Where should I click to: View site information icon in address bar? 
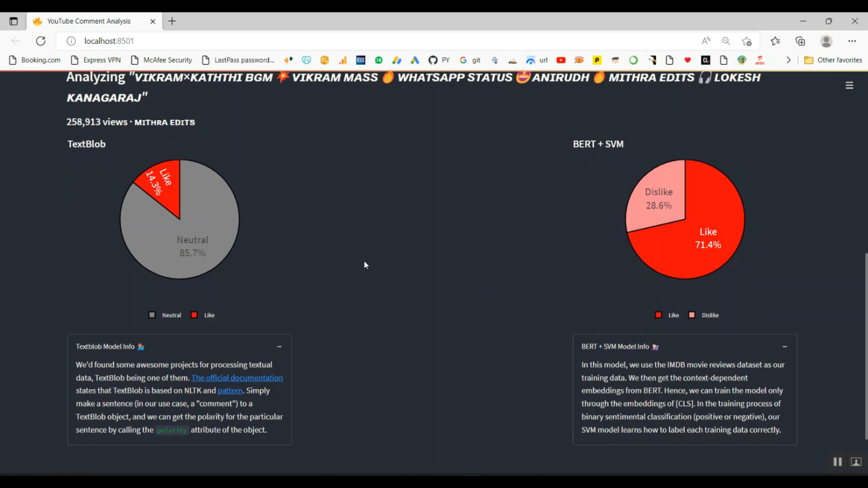[x=71, y=41]
